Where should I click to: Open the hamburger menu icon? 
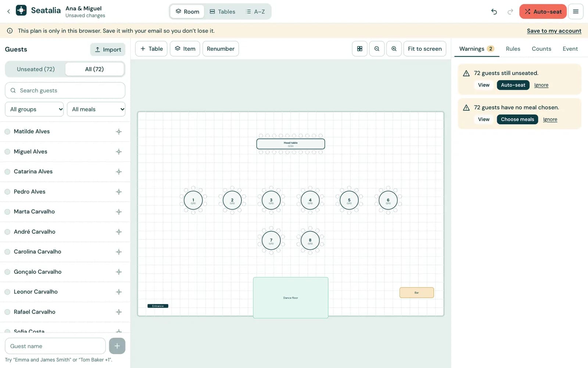(576, 12)
